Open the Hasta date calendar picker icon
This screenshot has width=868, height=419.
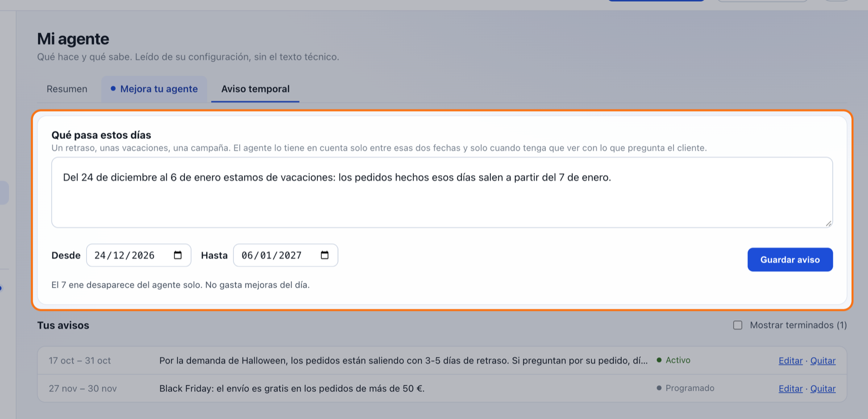point(325,255)
